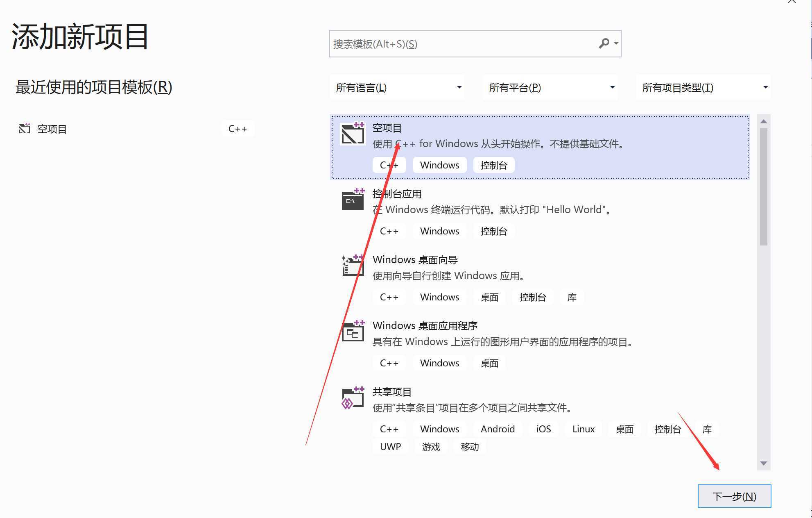The height and width of the screenshot is (518, 812).
Task: Click the Windows tag under 共享项目
Action: (439, 429)
